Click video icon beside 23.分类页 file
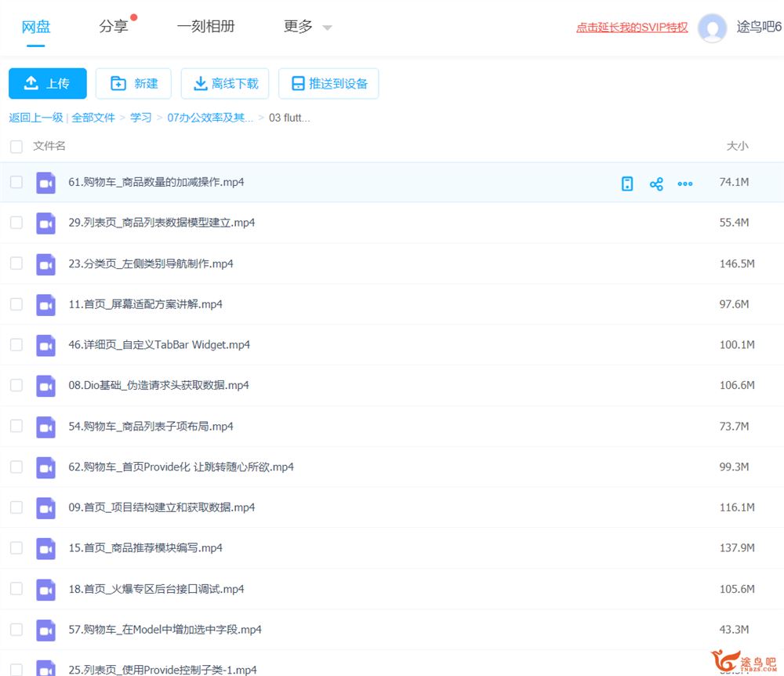 (x=46, y=264)
